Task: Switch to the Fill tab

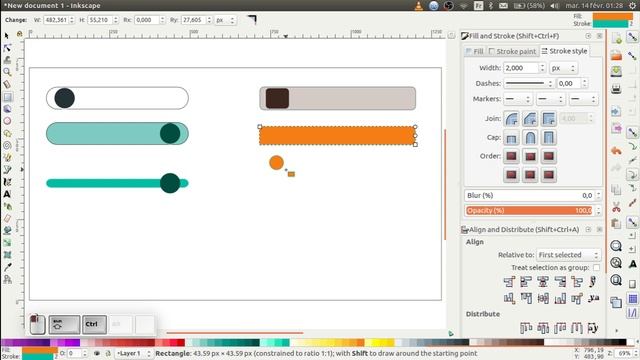Action: pyautogui.click(x=475, y=51)
